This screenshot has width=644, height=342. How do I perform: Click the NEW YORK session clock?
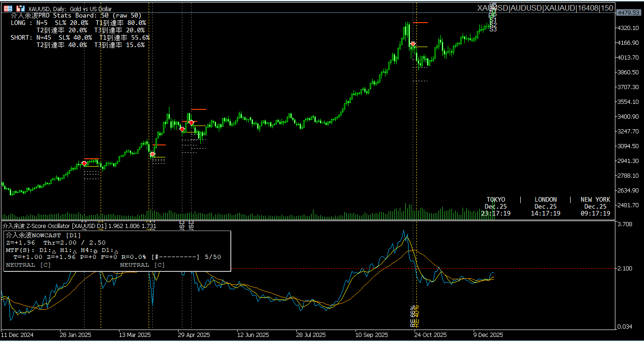click(x=596, y=206)
